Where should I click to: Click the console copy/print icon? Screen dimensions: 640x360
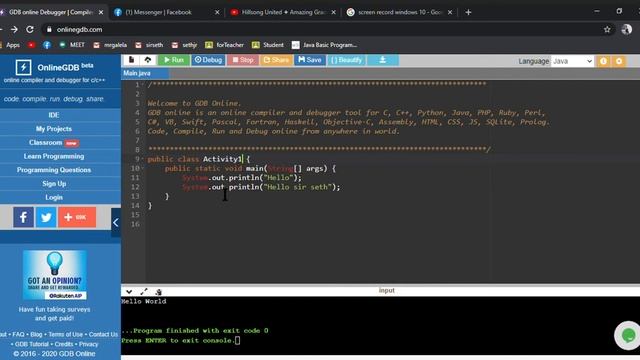pos(158,291)
